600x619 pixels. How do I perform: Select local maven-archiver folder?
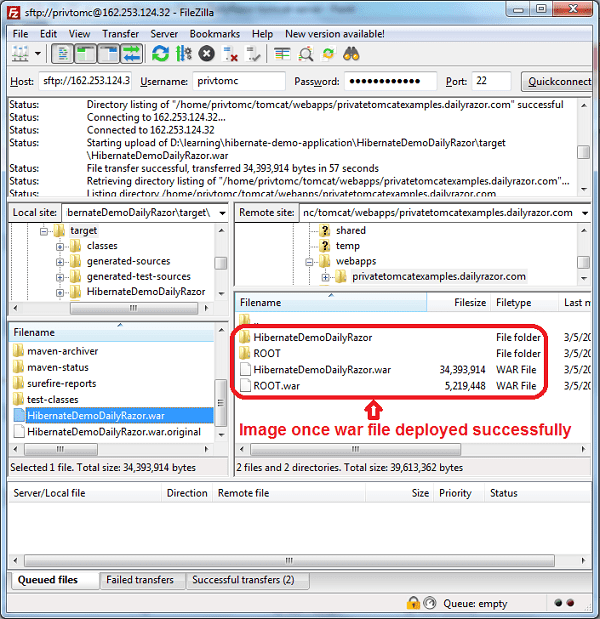[62, 351]
